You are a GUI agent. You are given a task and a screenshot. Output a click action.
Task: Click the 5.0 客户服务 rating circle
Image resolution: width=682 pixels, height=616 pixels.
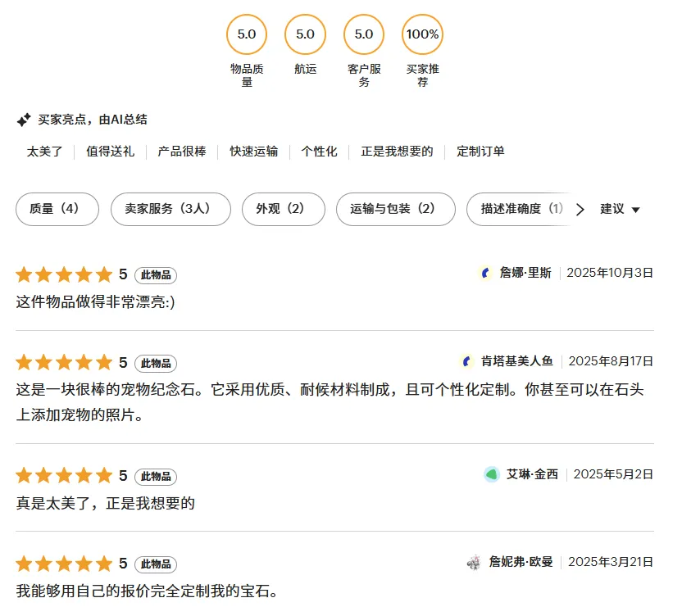364,34
